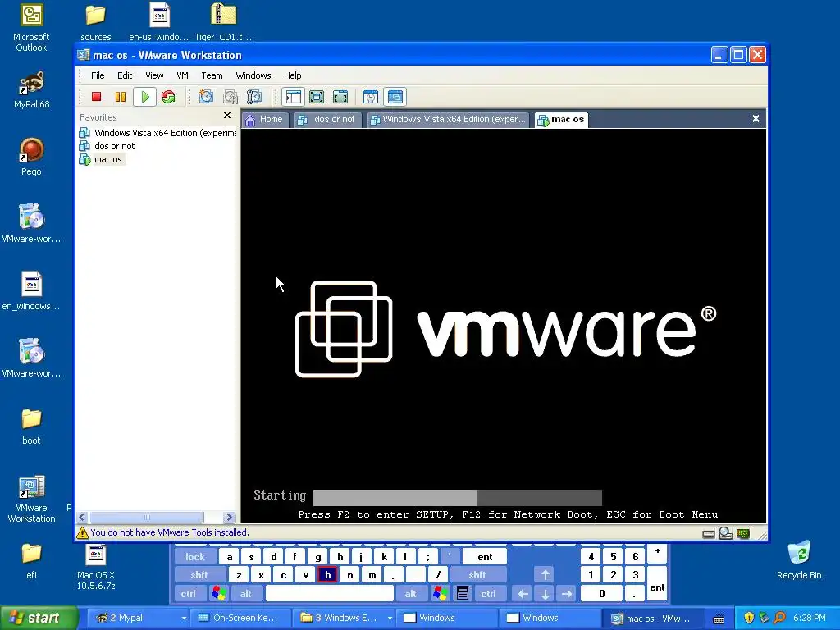The image size is (840, 630).
Task: Toggle the sidebar view toolbar icon
Action: [294, 97]
